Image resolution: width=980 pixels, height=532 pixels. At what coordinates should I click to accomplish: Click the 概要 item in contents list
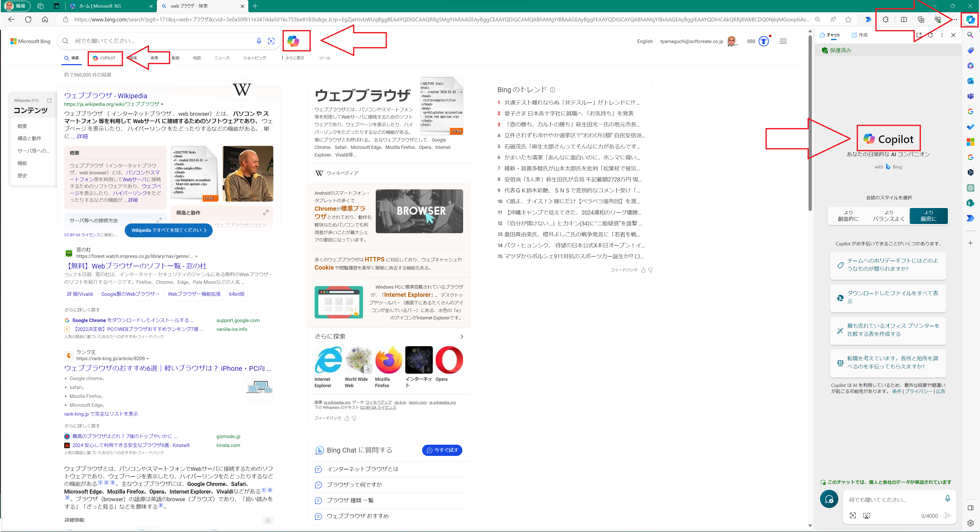[22, 126]
